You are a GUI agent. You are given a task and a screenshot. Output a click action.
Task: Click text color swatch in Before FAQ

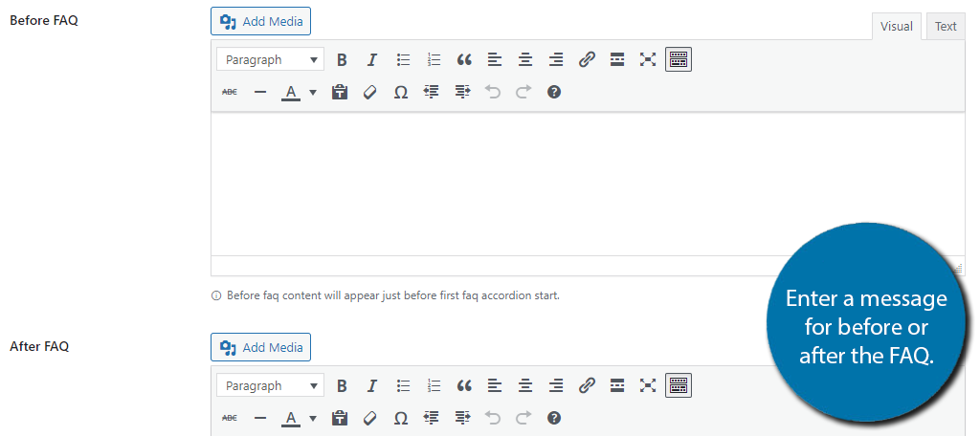tap(290, 93)
